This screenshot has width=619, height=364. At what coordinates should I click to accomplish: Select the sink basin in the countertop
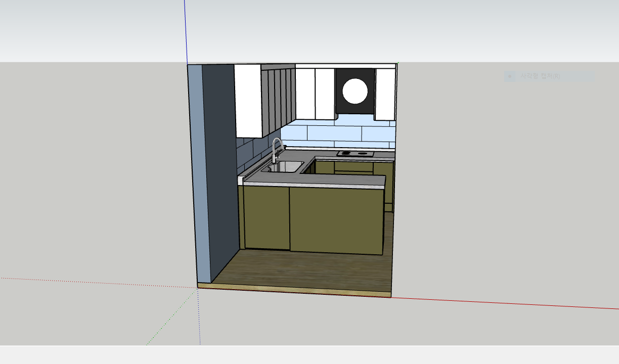pos(284,167)
